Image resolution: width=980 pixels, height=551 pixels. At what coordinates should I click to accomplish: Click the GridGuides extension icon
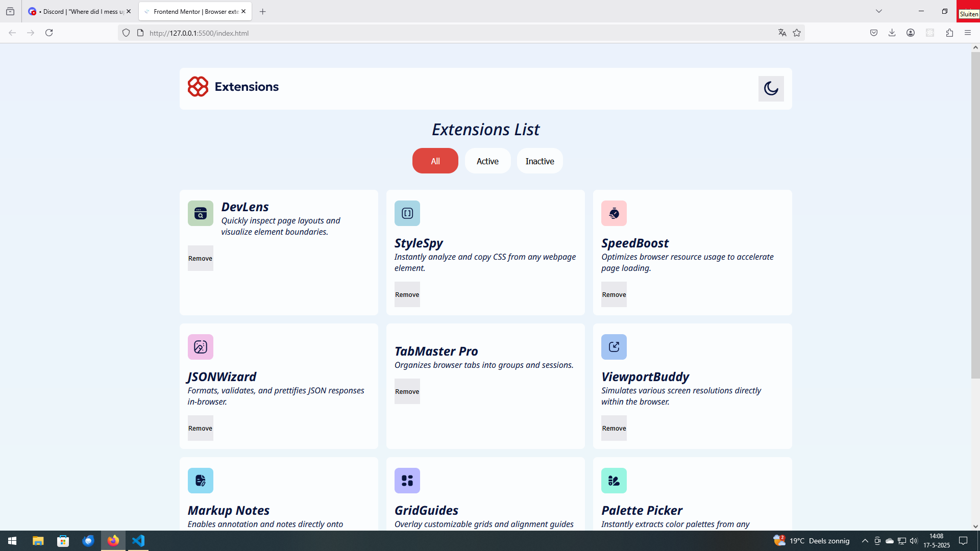[x=407, y=481]
